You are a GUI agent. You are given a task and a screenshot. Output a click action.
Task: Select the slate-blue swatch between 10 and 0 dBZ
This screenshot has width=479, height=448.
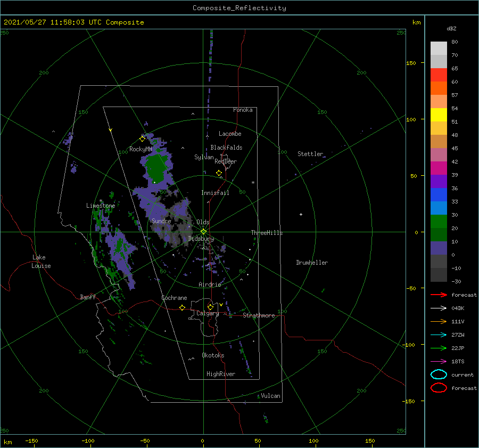click(439, 248)
